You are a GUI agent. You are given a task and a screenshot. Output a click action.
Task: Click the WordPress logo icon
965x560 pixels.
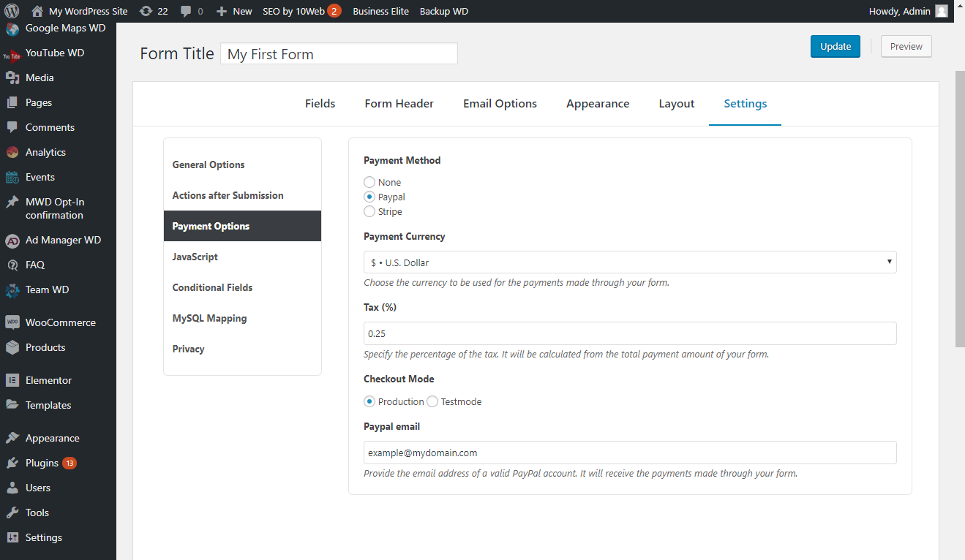[12, 11]
